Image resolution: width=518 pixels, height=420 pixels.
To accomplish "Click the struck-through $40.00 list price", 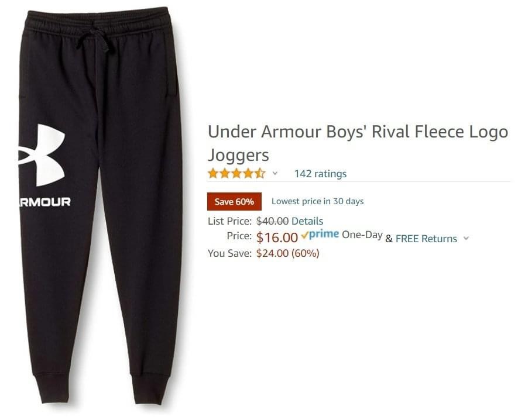I will 273,221.
